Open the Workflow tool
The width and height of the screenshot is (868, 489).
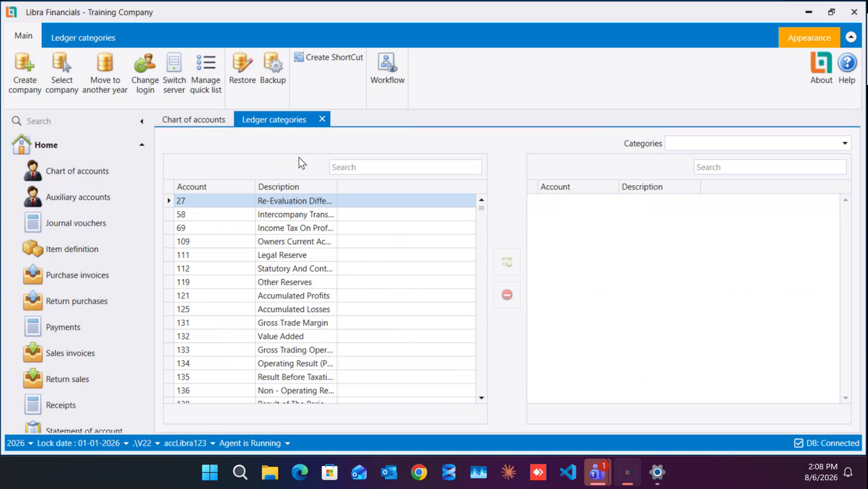387,68
